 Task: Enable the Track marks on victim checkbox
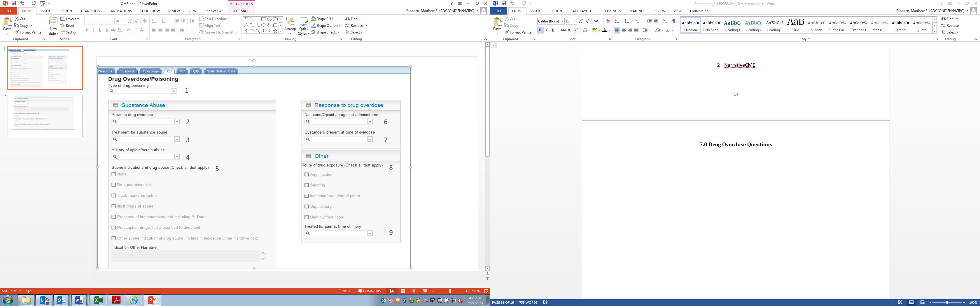tap(114, 195)
